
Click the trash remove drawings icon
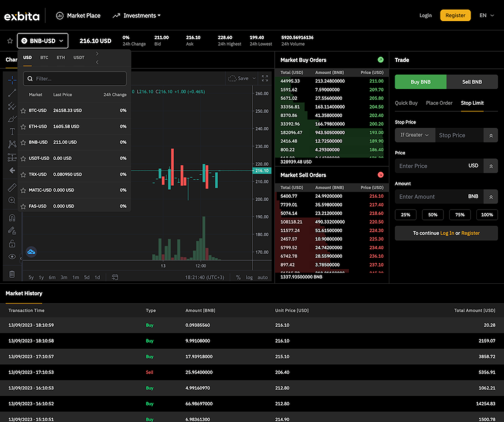coord(12,274)
